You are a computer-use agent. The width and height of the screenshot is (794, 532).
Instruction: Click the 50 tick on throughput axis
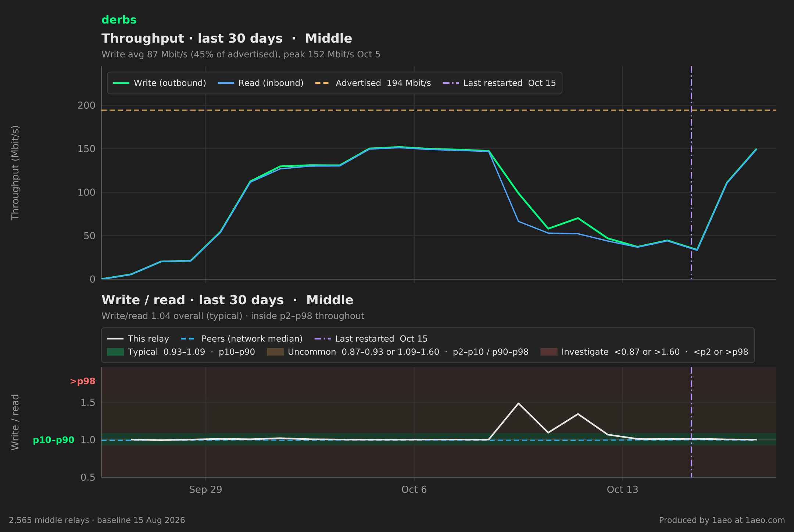[x=89, y=236]
